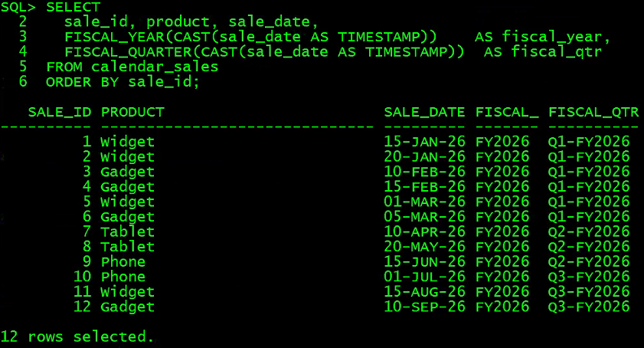Click the Gadget product in row 3
This screenshot has width=644, height=348.
[128, 172]
